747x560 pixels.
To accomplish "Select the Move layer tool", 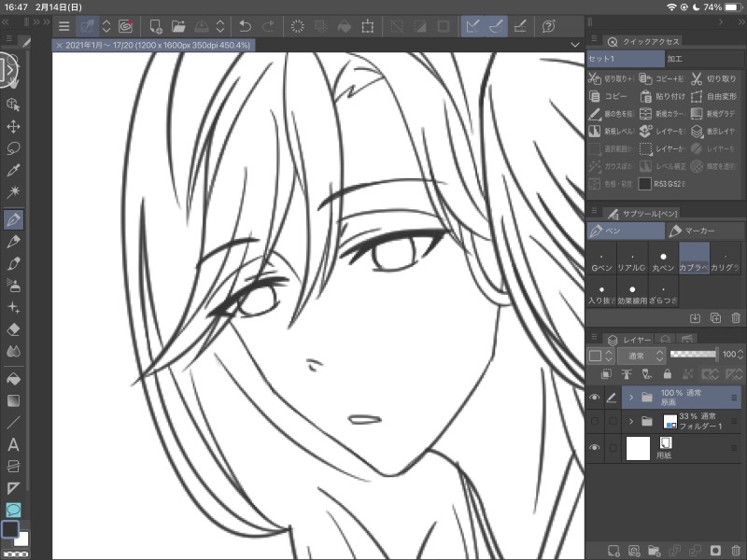I will (x=13, y=126).
